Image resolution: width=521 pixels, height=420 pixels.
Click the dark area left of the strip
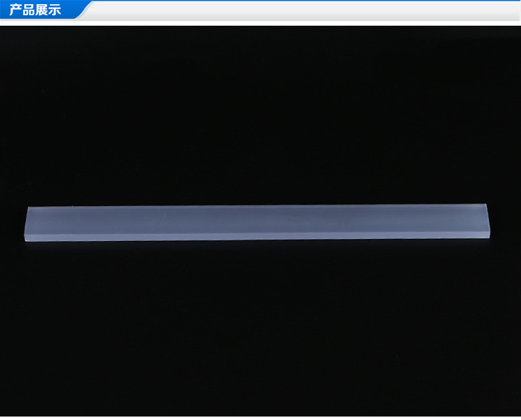click(x=13, y=224)
